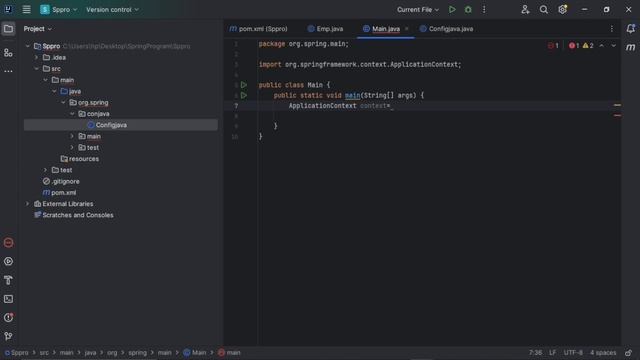Click error stripe mark beside line 7
This screenshot has width=640, height=360.
pyautogui.click(x=617, y=105)
